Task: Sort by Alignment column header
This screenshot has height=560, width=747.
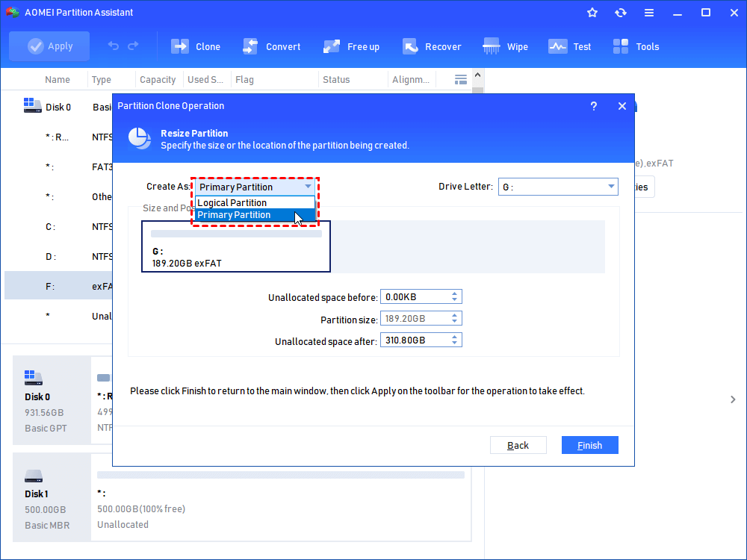Action: click(411, 80)
